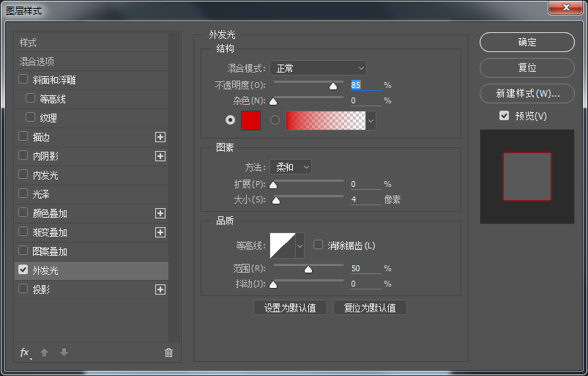The height and width of the screenshot is (376, 588).
Task: Enable the 纹理 checkbox
Action: tap(30, 117)
